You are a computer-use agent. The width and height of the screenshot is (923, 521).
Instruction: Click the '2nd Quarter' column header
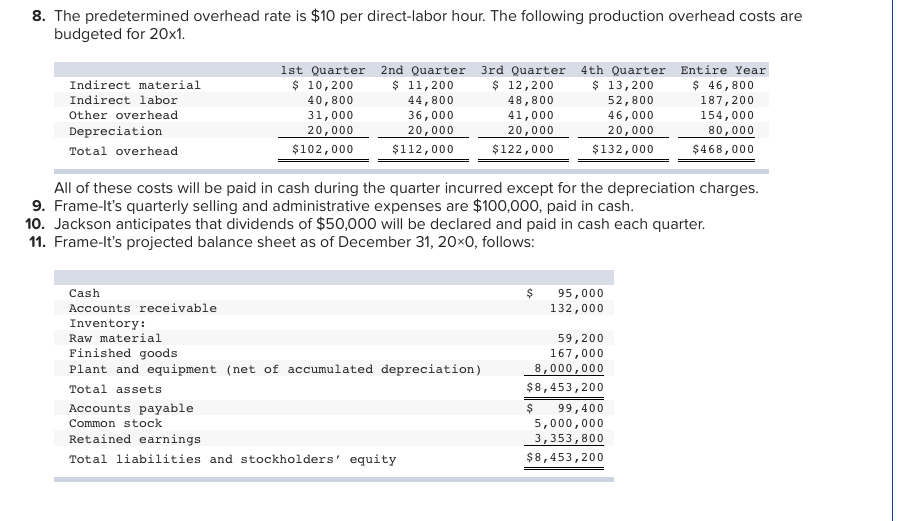(x=423, y=70)
